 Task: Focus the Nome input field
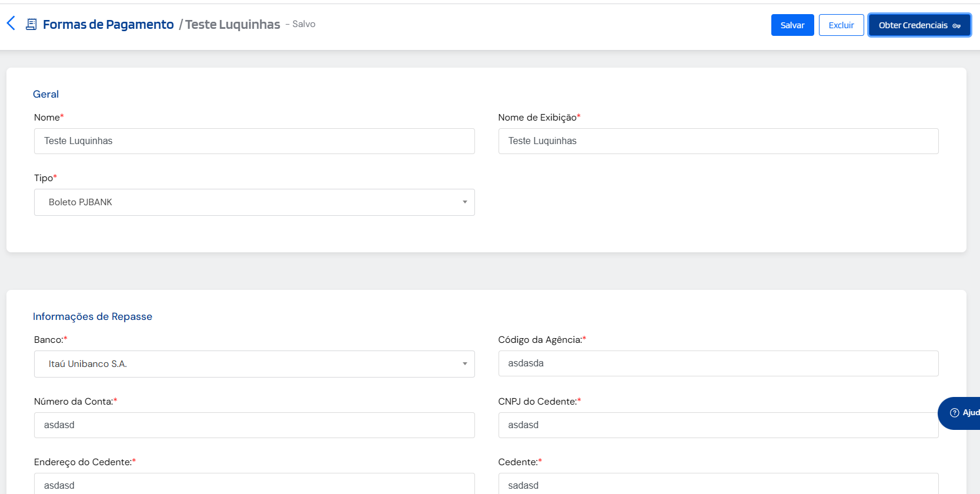pyautogui.click(x=254, y=141)
